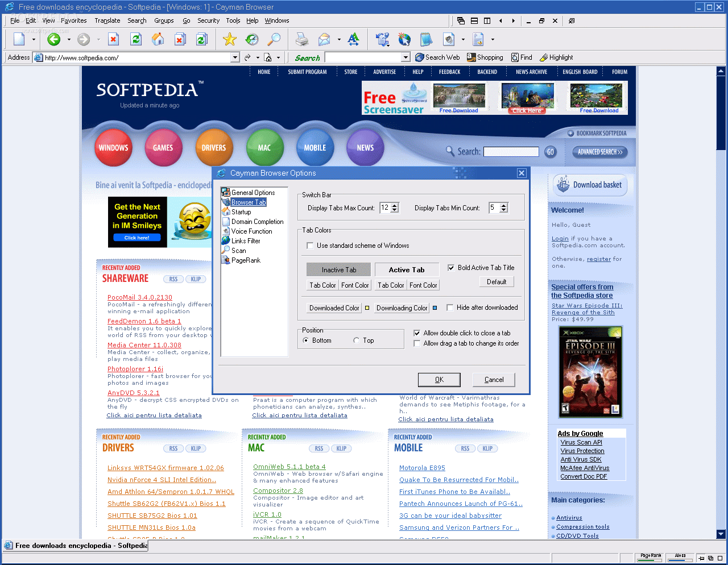The image size is (728, 565).
Task: Print the page using printer icon
Action: [302, 39]
